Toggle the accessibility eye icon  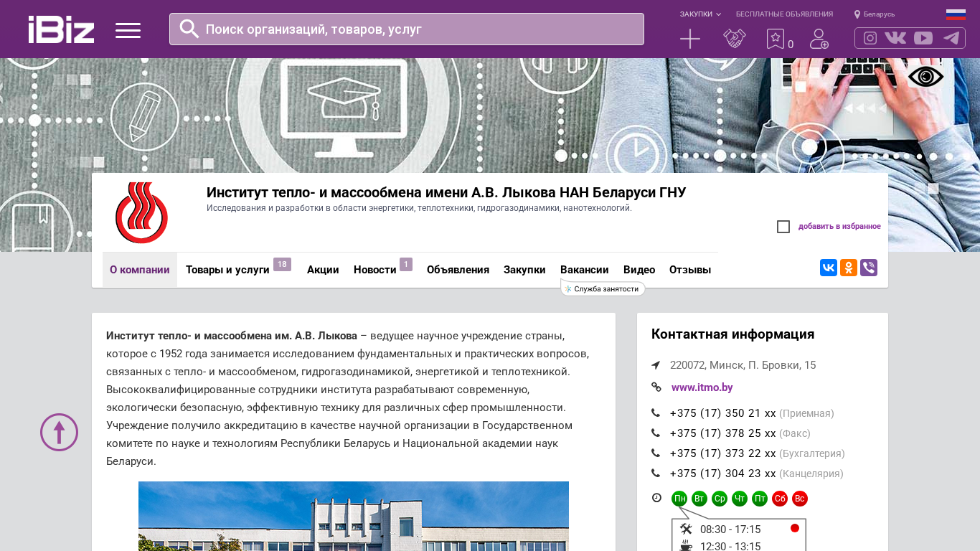[x=925, y=76]
